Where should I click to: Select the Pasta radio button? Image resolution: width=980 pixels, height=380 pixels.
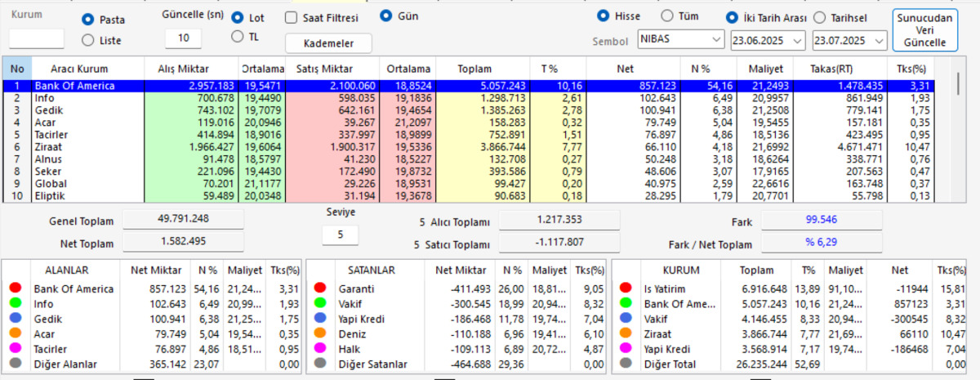coord(88,19)
